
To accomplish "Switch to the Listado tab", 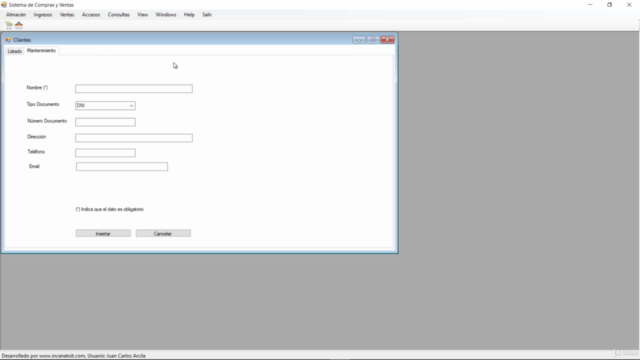I will coord(15,51).
